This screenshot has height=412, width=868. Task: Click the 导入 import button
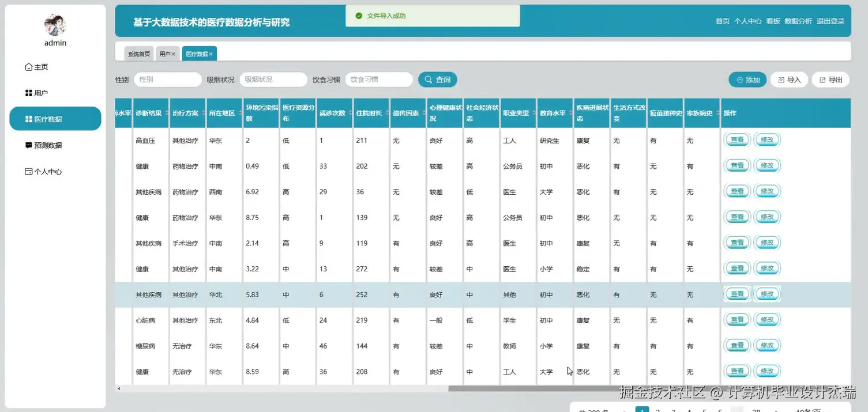click(x=789, y=80)
